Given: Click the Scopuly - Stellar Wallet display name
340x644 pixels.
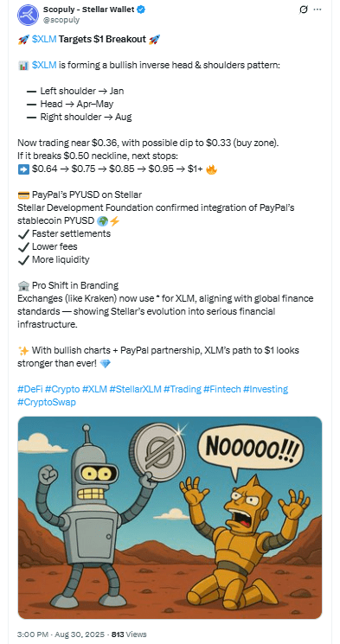Looking at the screenshot, I should point(88,10).
